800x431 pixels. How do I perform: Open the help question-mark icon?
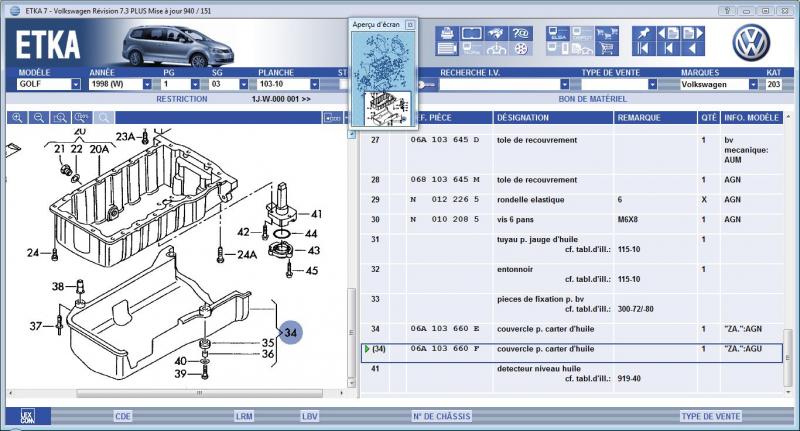pos(520,33)
